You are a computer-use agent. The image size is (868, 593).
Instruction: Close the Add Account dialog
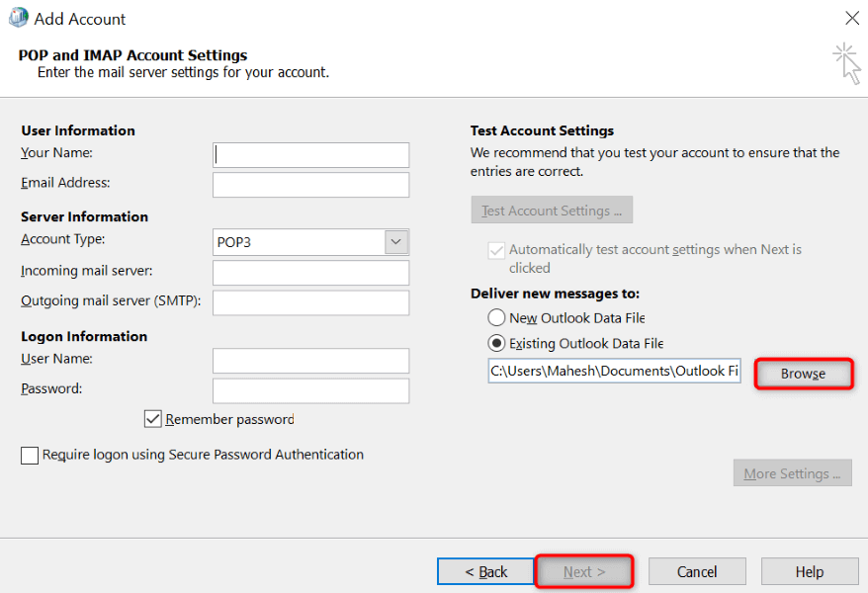(851, 18)
